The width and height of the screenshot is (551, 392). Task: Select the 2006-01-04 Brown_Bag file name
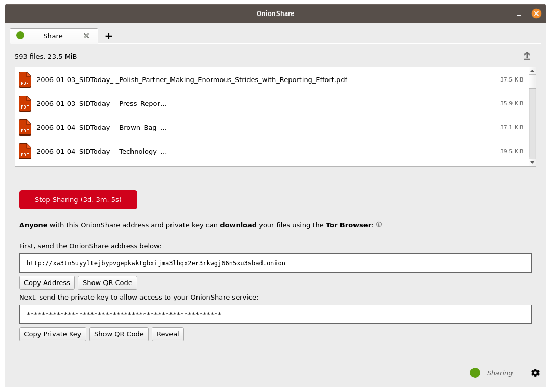coord(101,127)
